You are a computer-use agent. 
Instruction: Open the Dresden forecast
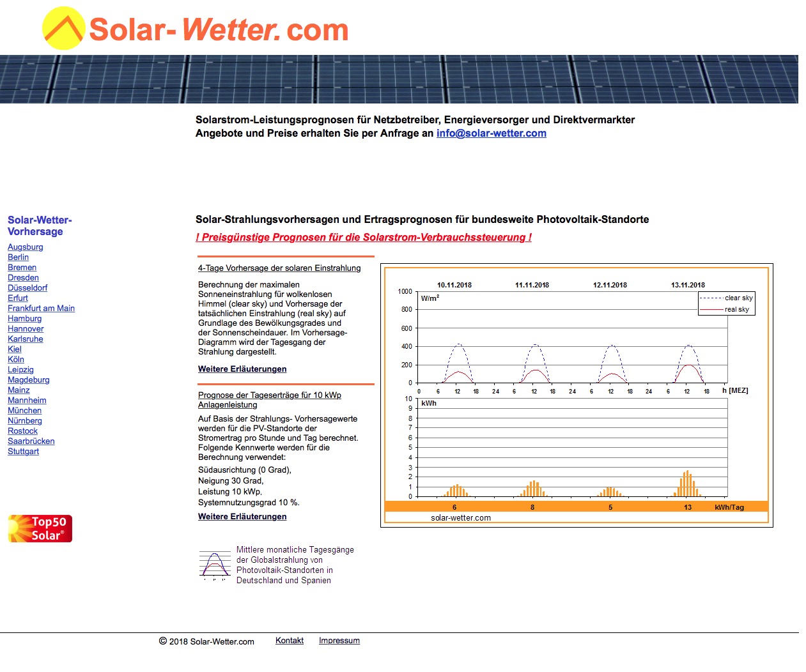[23, 277]
